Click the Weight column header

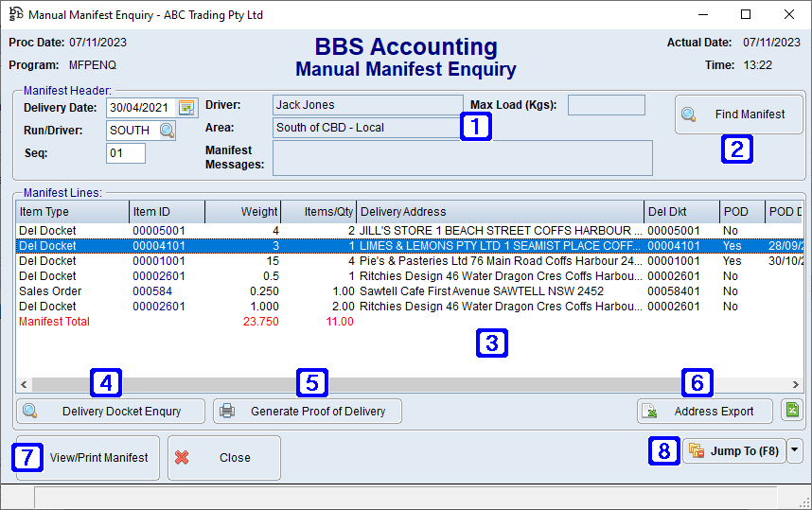(x=242, y=212)
